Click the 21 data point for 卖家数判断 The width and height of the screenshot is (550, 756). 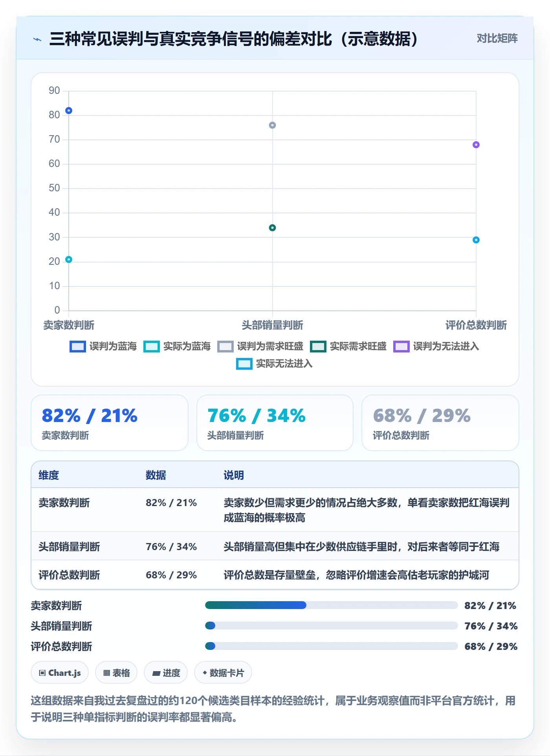point(69,259)
